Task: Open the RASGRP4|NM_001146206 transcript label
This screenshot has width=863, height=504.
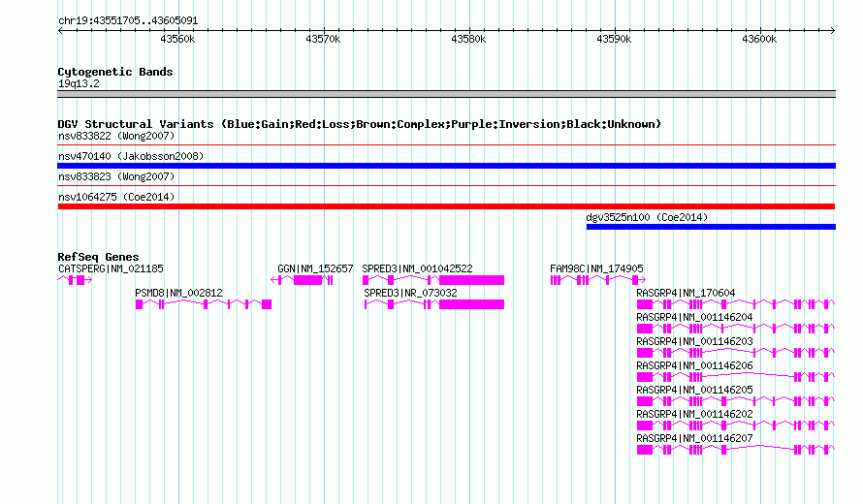Action: coord(694,365)
